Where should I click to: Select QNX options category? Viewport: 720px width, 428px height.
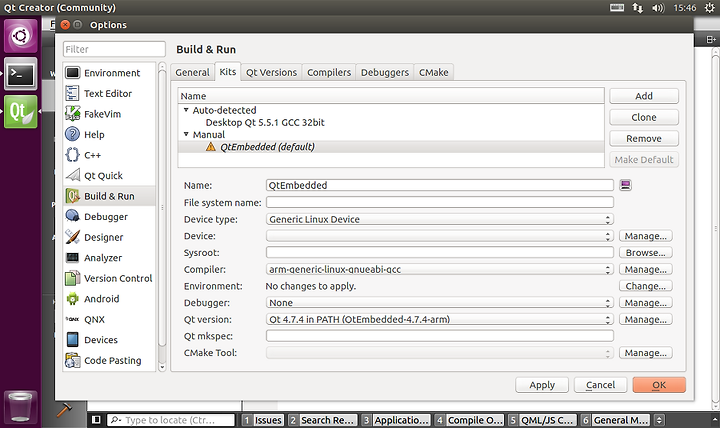(x=109, y=319)
